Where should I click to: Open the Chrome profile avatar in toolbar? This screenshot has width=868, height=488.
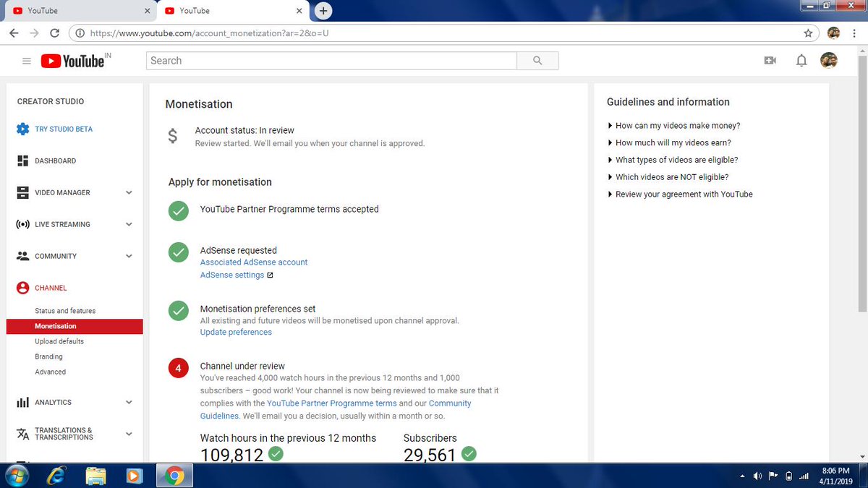tap(833, 33)
